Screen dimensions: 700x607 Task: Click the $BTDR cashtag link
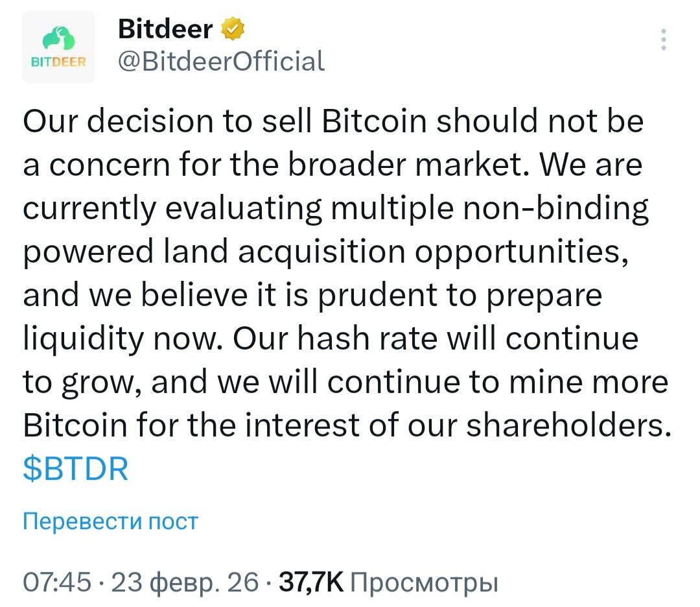pos(76,469)
